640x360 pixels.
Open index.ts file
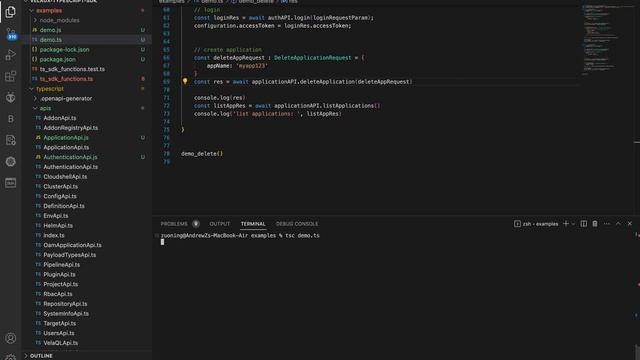pos(53,236)
